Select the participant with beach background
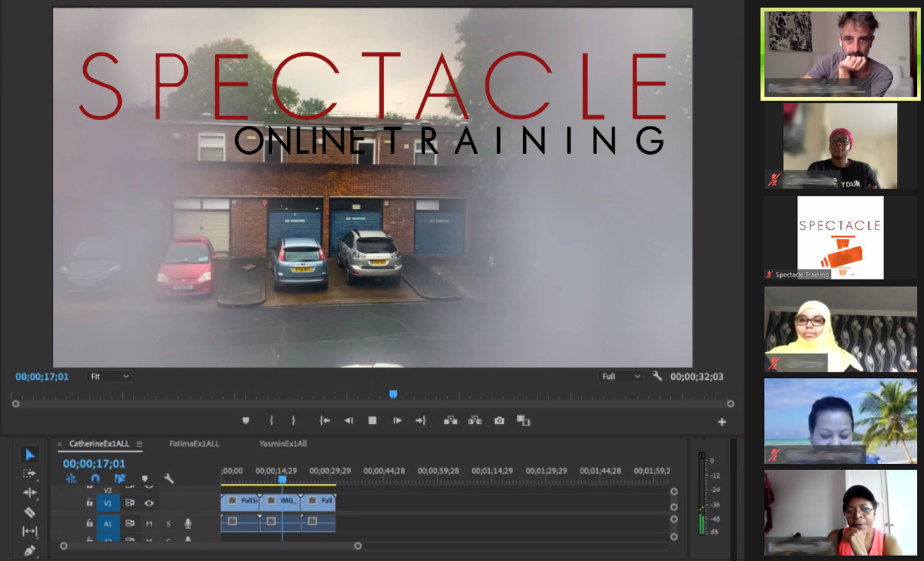 [840, 421]
